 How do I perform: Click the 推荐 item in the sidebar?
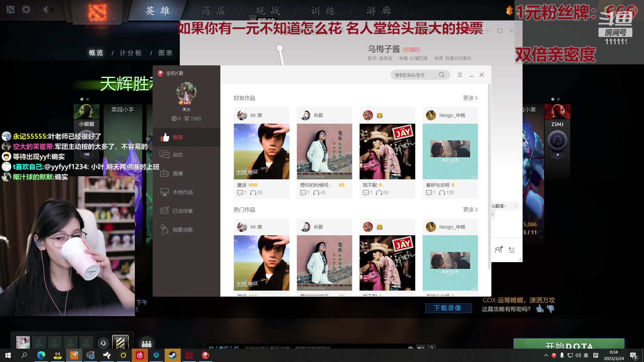[177, 137]
